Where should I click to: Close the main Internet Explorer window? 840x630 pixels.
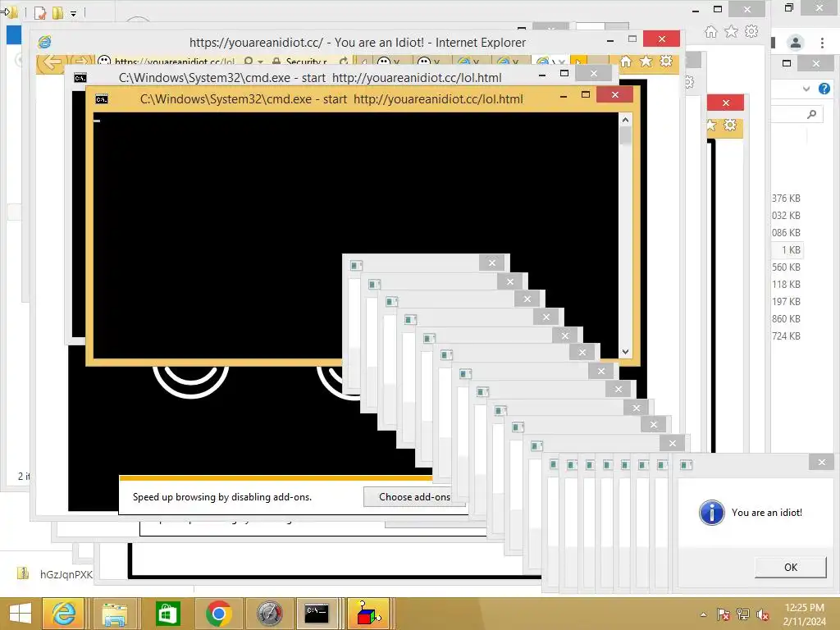pyautogui.click(x=662, y=39)
